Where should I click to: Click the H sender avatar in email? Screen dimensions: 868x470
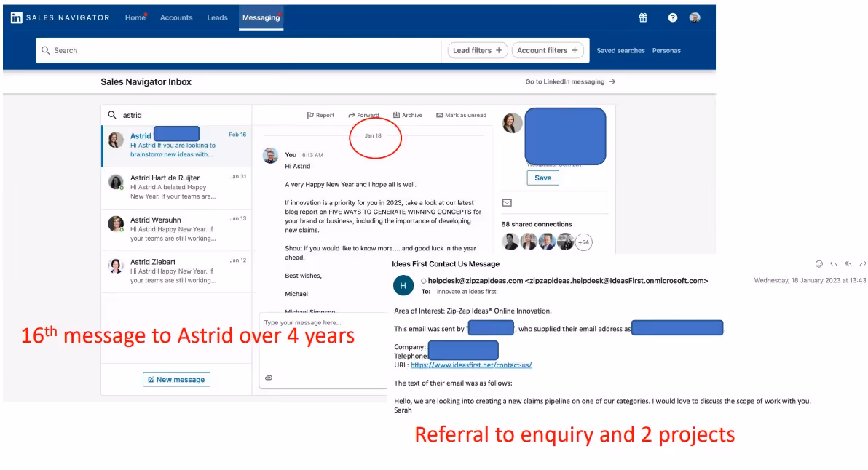point(403,285)
